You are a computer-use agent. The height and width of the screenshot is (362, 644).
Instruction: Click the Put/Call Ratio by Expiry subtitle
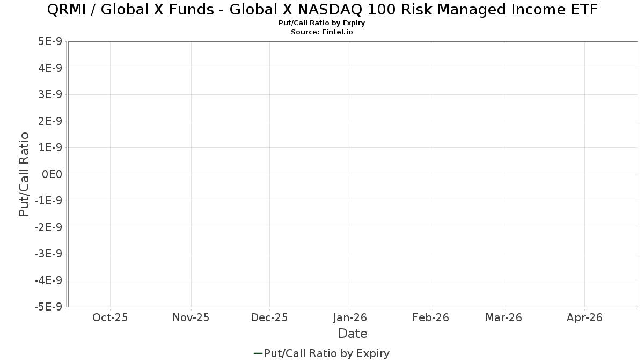322,24
